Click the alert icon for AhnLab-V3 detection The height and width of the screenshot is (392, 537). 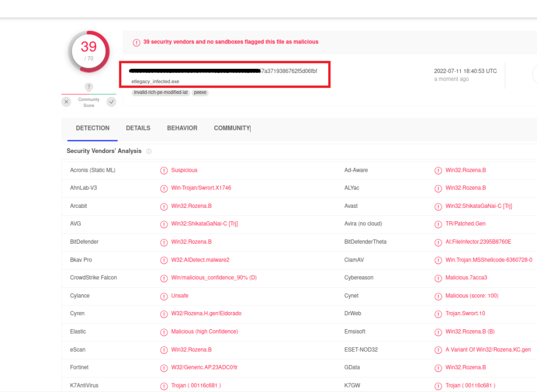164,188
